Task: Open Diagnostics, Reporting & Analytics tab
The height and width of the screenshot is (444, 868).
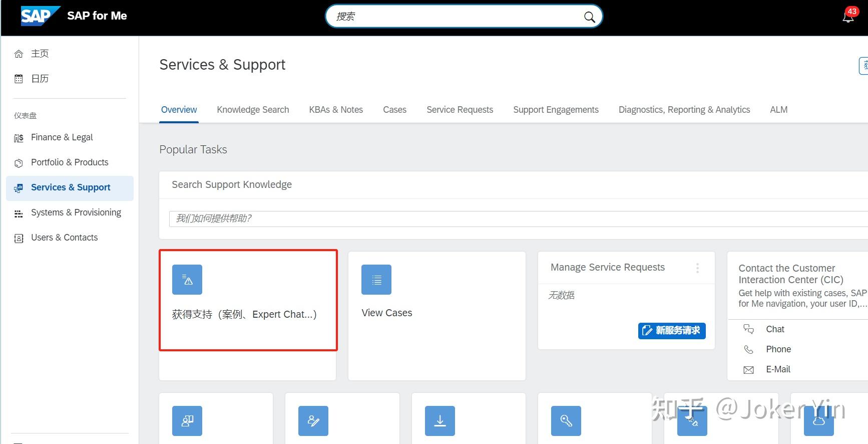Action: (684, 110)
